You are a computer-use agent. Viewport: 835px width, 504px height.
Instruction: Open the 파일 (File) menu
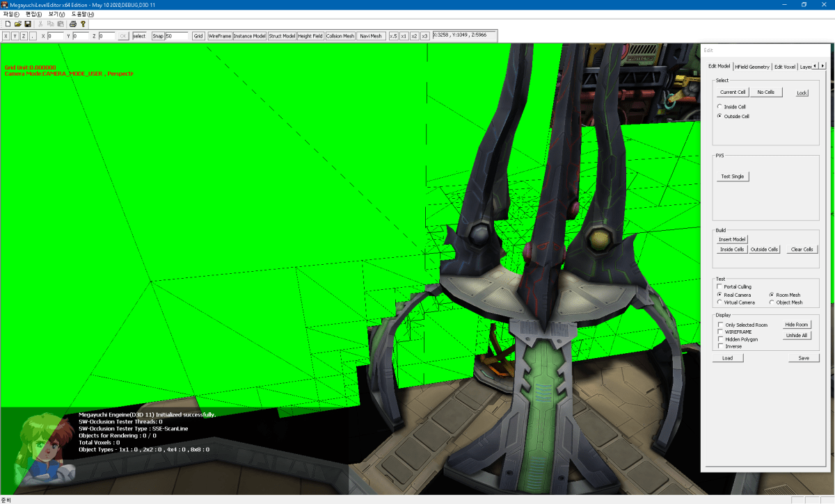[12, 14]
